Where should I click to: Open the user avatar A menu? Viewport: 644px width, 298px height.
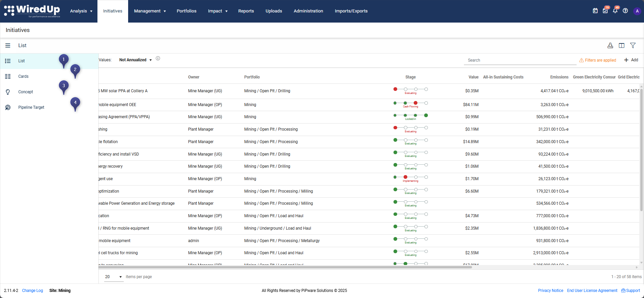click(x=637, y=11)
